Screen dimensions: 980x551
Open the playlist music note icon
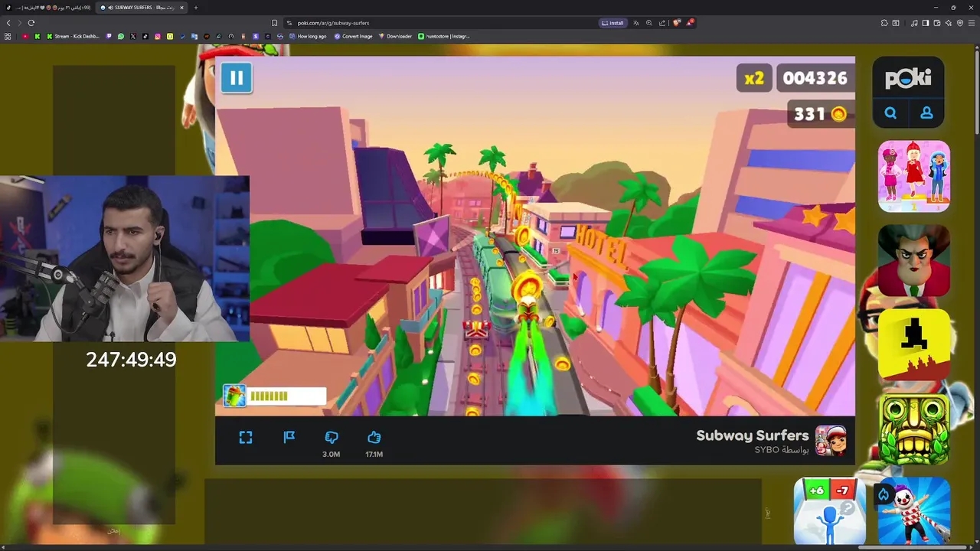(914, 23)
